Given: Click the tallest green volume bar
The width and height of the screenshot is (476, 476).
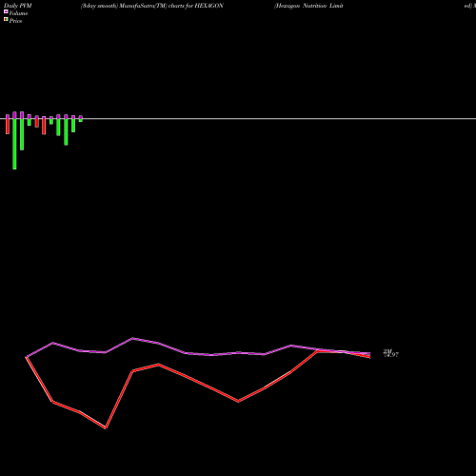Looking at the screenshot, I should click(14, 144).
